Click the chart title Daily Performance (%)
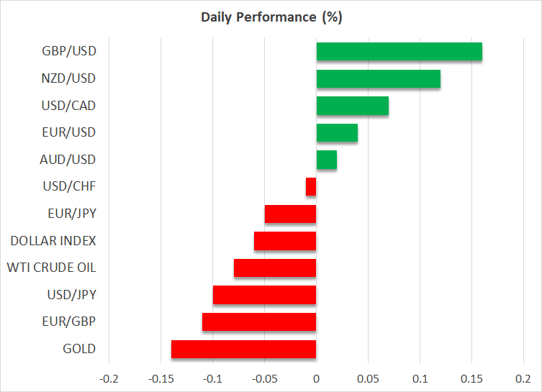Viewport: 542px width, 392px height. coord(271,16)
